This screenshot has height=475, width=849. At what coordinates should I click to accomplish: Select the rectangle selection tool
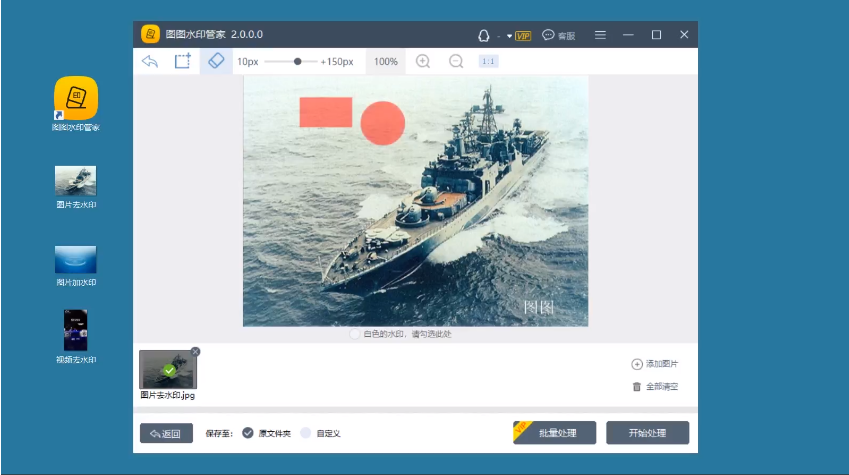tap(182, 61)
